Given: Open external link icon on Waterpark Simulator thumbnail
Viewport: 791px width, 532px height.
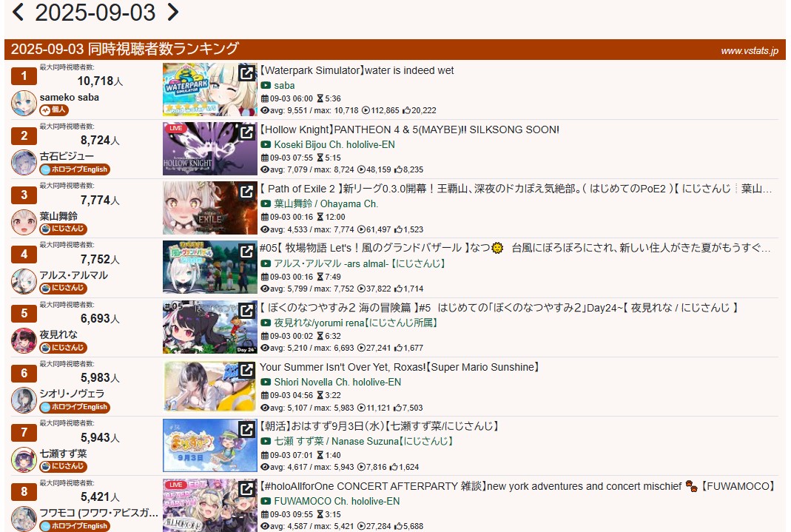Looking at the screenshot, I should pos(246,73).
